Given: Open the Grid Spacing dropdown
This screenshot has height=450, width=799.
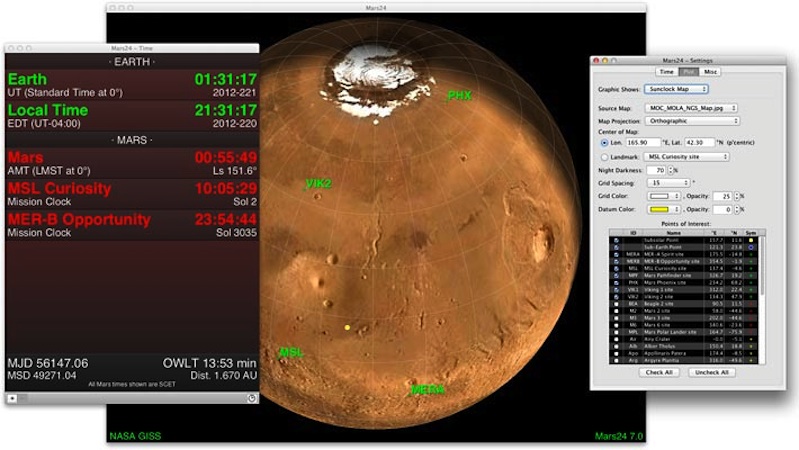Looking at the screenshot, I should pos(669,183).
